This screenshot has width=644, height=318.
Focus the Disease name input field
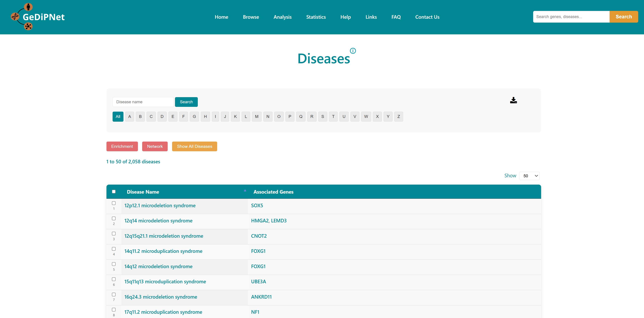coord(143,102)
